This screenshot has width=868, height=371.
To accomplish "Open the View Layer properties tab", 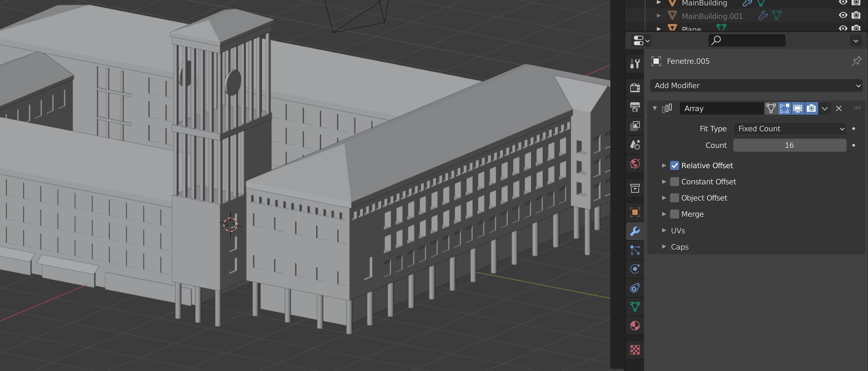I will [635, 126].
